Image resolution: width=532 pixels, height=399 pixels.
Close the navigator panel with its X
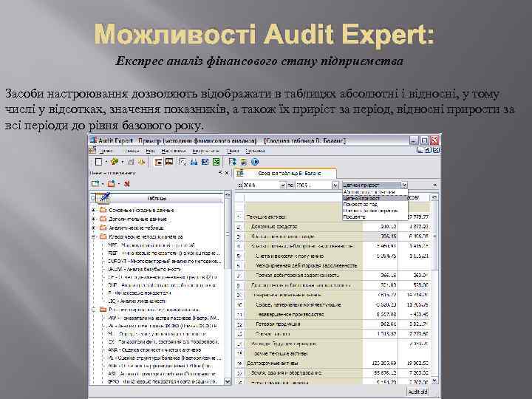click(227, 173)
